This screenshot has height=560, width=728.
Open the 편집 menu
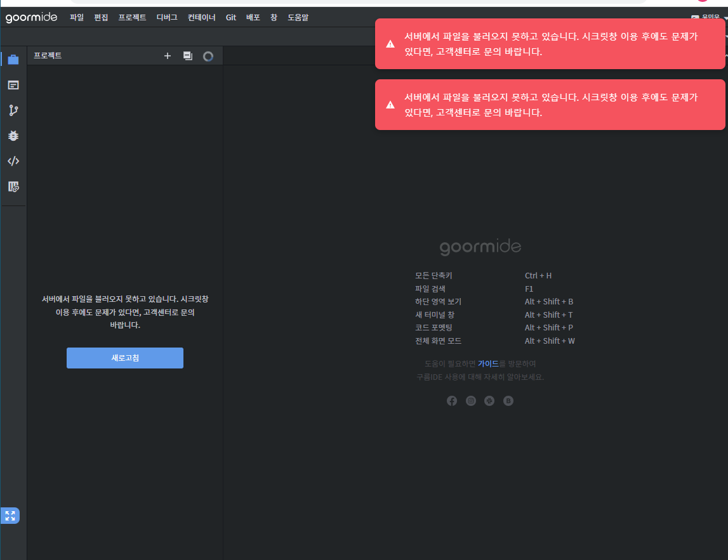101,18
